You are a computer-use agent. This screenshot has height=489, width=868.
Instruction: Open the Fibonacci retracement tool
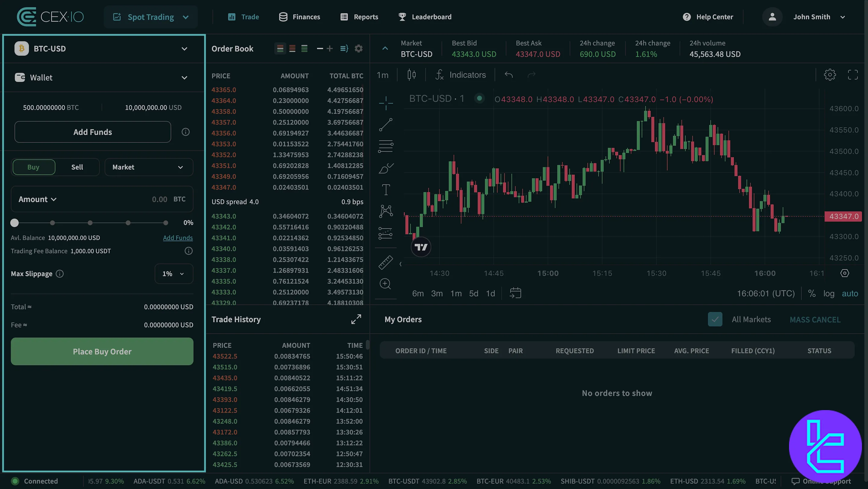386,146
